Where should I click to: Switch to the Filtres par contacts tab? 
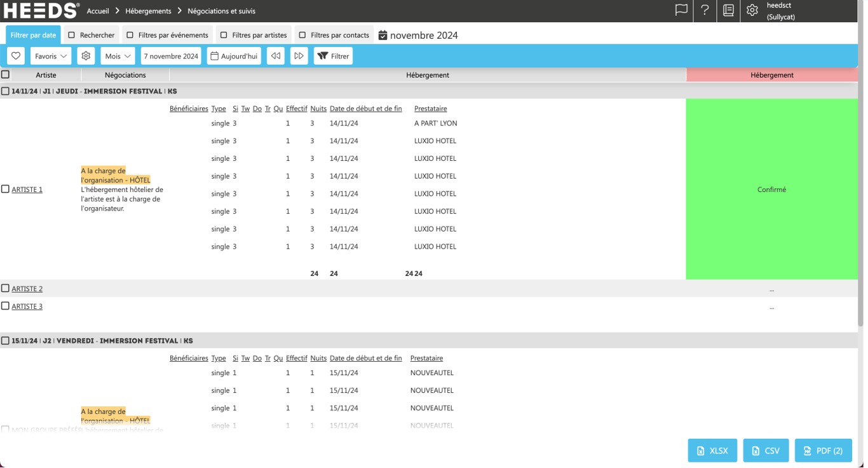pyautogui.click(x=334, y=35)
